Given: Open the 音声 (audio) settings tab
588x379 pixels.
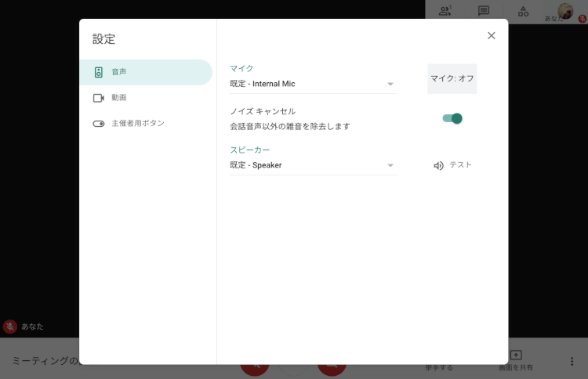Looking at the screenshot, I should (118, 72).
